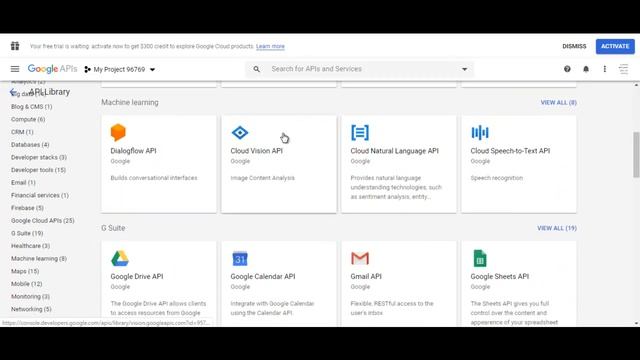Open the Google Calendar API title
The image size is (640, 360).
point(263,276)
